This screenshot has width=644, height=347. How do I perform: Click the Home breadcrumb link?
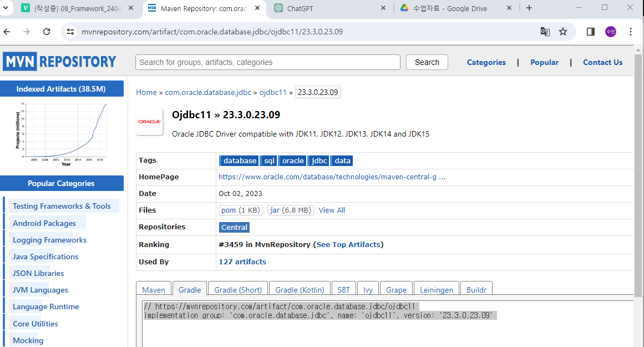[x=146, y=93]
